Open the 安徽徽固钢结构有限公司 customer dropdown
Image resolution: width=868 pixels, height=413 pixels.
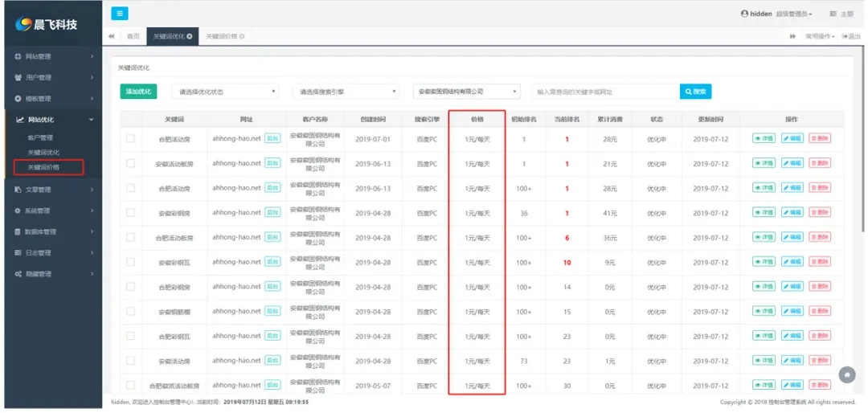pyautogui.click(x=467, y=92)
